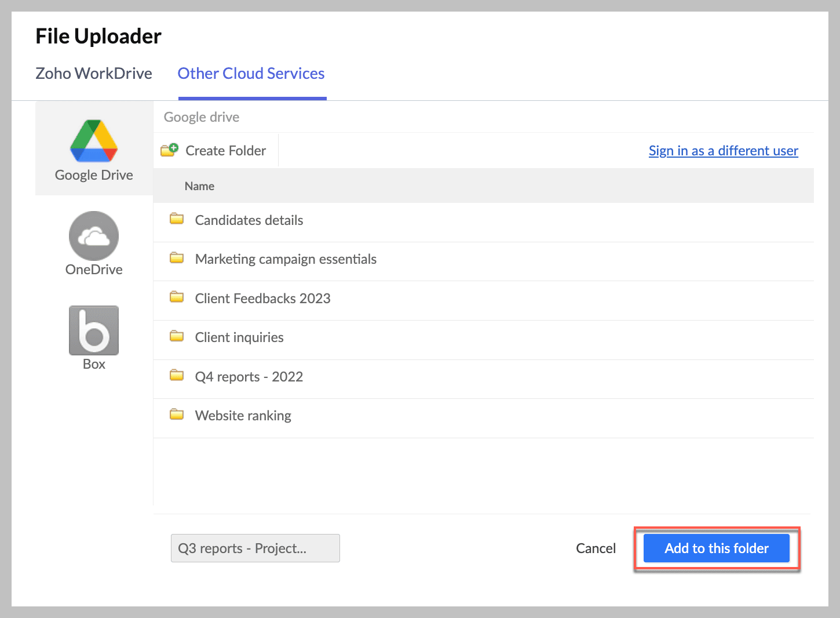
Task: Click the Website ranking folder icon
Action: pos(177,415)
